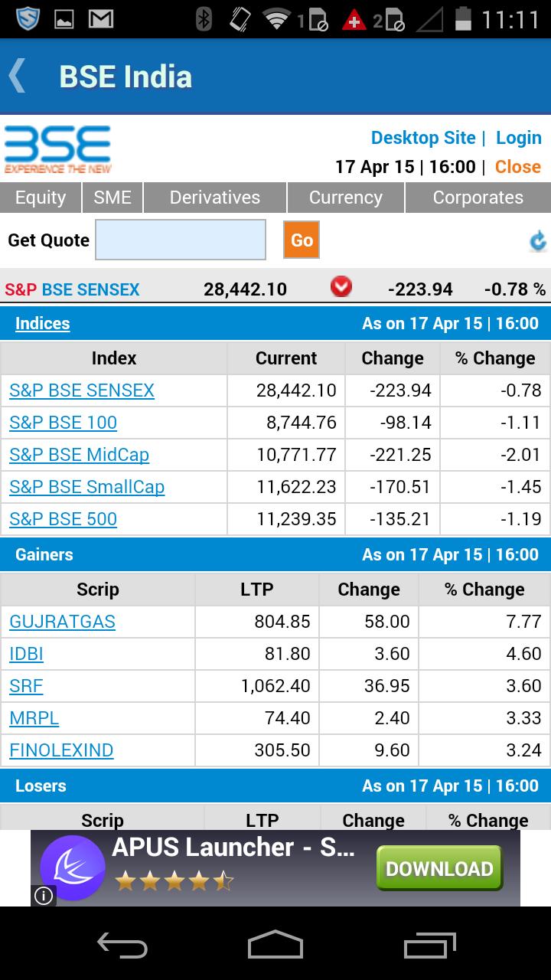The width and height of the screenshot is (551, 980).
Task: Switch to the Derivatives tab
Action: click(x=214, y=198)
